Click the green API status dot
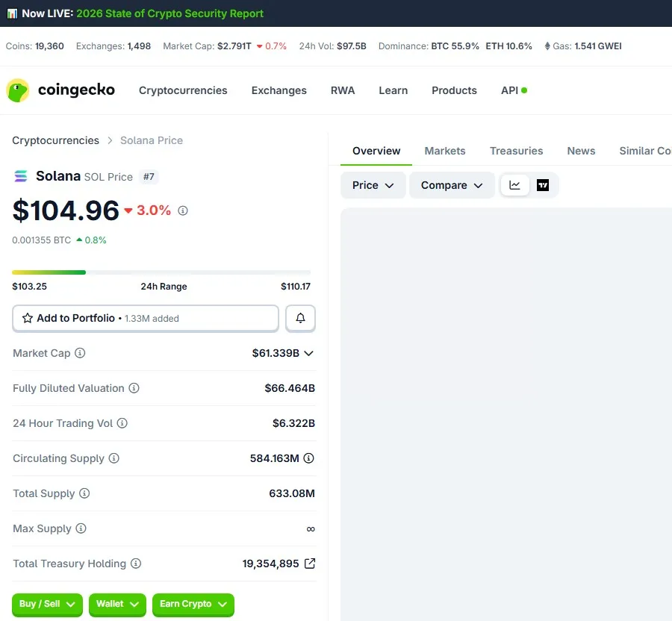Screen dimensions: 672x621 524,90
